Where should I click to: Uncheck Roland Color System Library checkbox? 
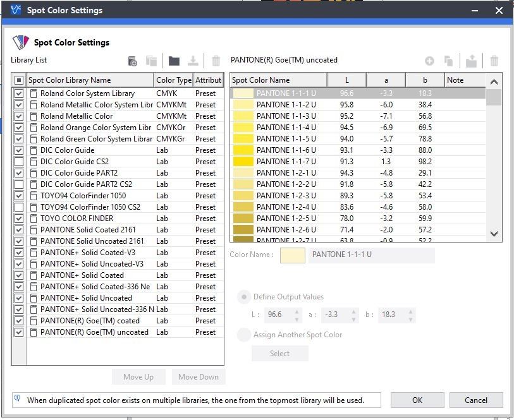19,93
